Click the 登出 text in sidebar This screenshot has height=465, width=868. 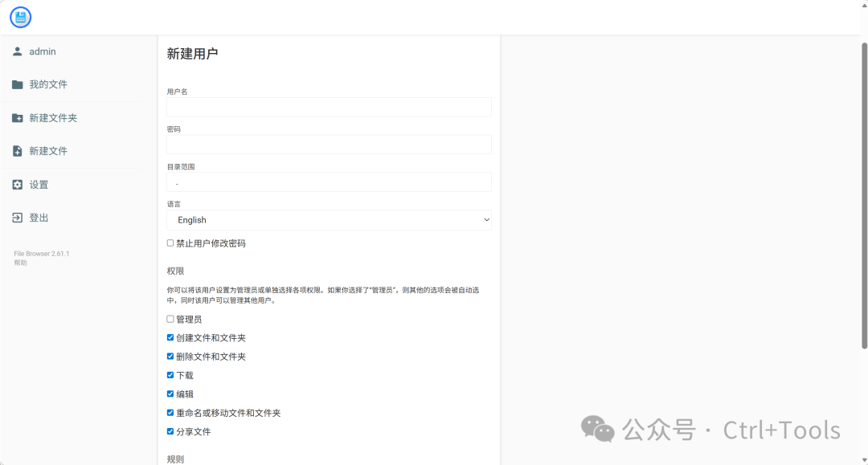coord(39,218)
